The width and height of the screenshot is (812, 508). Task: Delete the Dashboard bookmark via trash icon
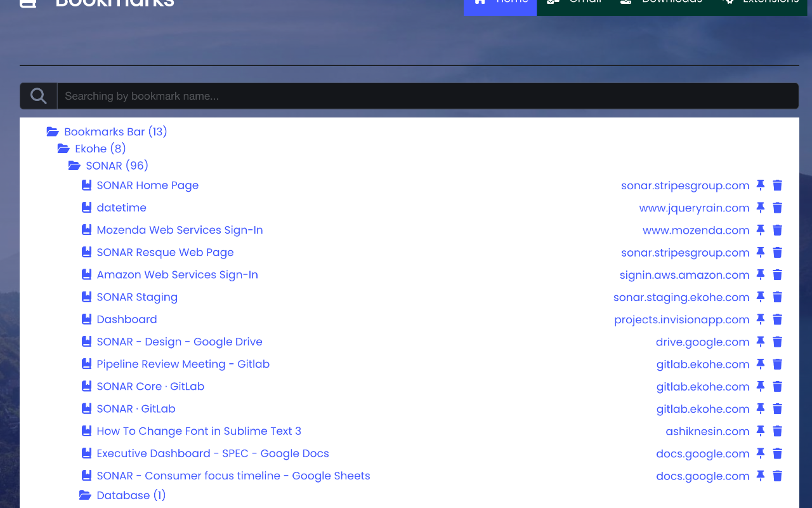click(x=777, y=319)
